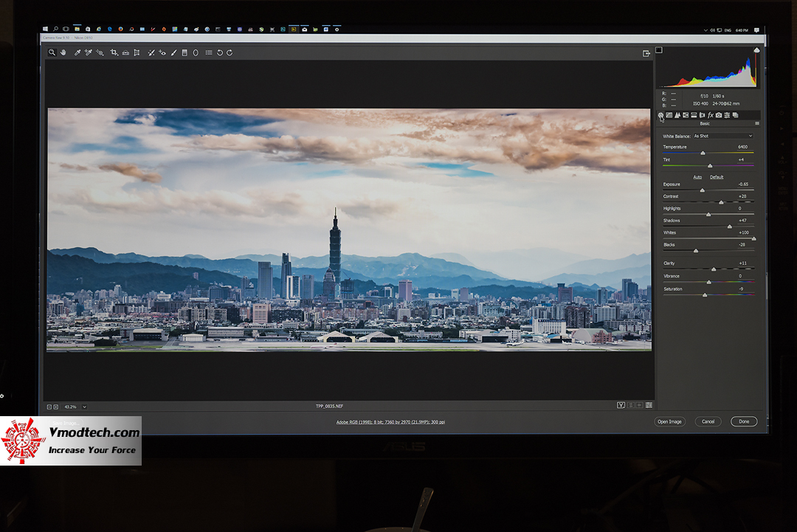
Task: Click the Highlights slider handle
Action: point(708,215)
